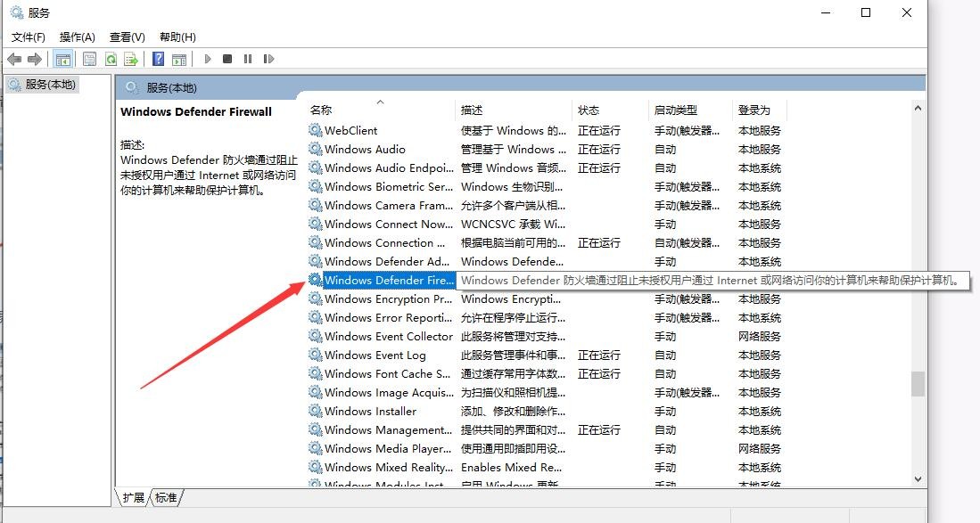Restart the service with the restart icon
This screenshot has width=980, height=523.
click(268, 59)
